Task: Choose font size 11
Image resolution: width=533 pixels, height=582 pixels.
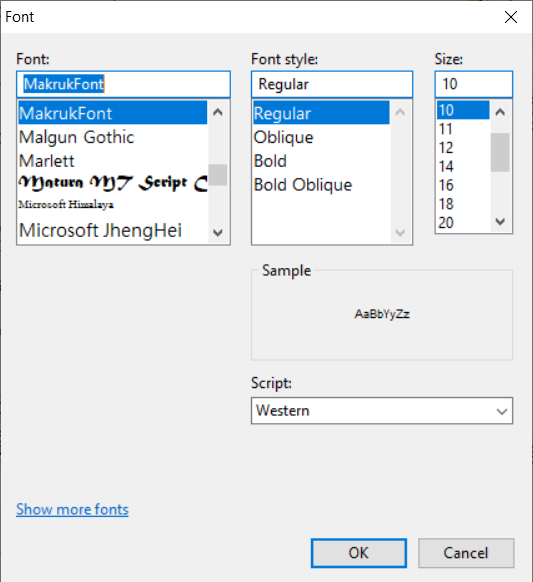Action: pyautogui.click(x=463, y=129)
